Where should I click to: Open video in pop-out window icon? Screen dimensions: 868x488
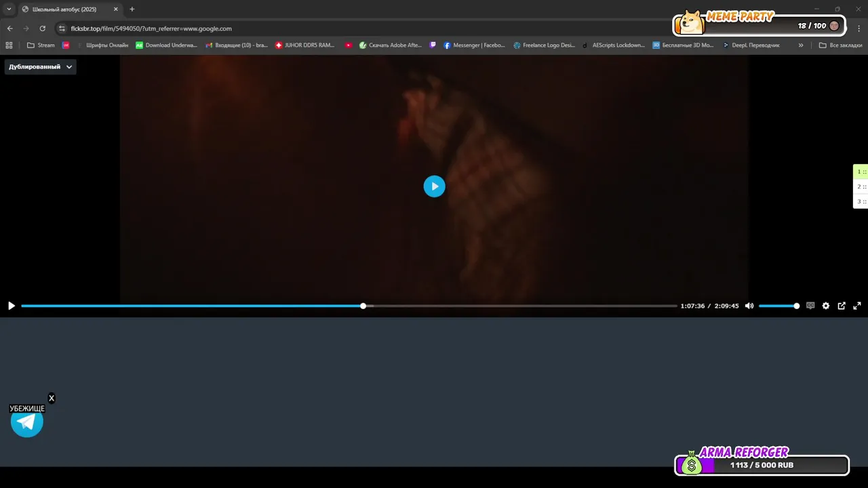point(842,306)
